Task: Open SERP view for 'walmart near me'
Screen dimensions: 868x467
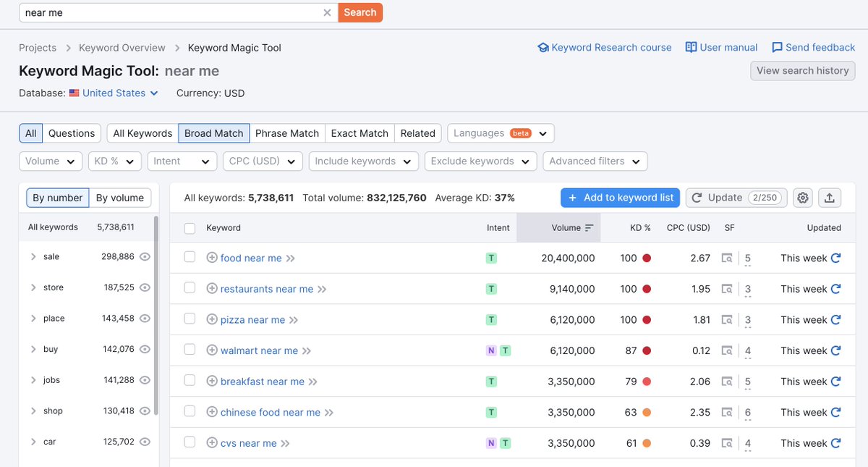Action: click(x=727, y=350)
